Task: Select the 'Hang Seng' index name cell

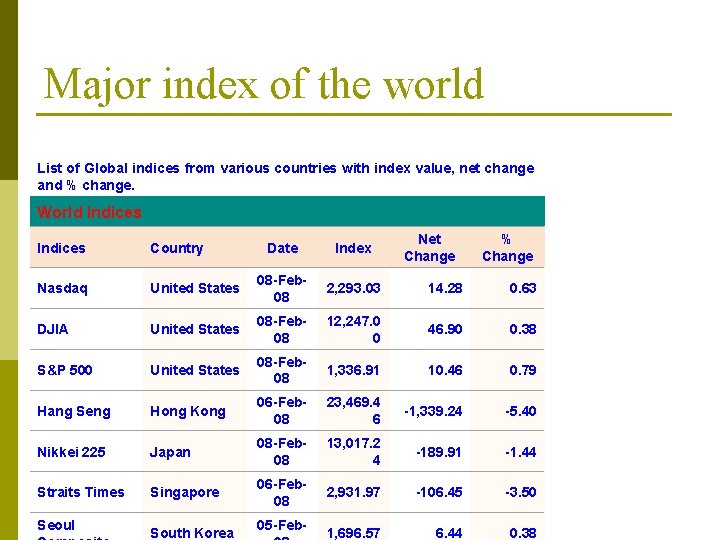Action: pos(74,411)
